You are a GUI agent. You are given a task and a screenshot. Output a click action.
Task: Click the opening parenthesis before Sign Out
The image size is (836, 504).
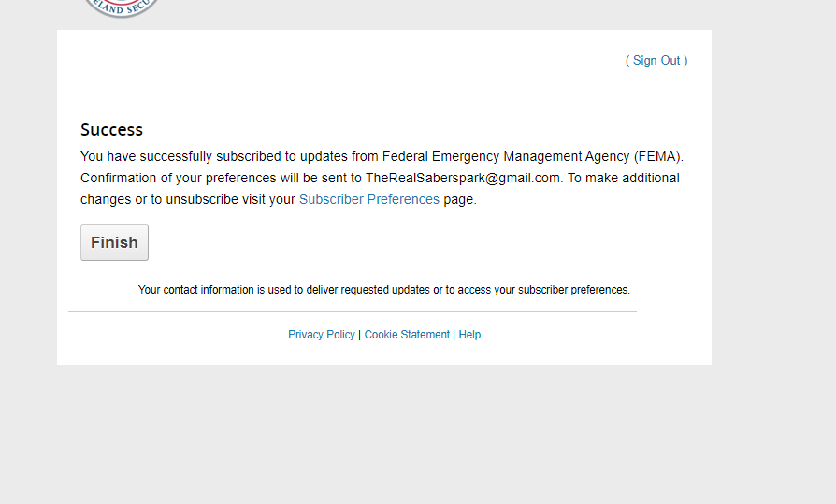coord(627,61)
